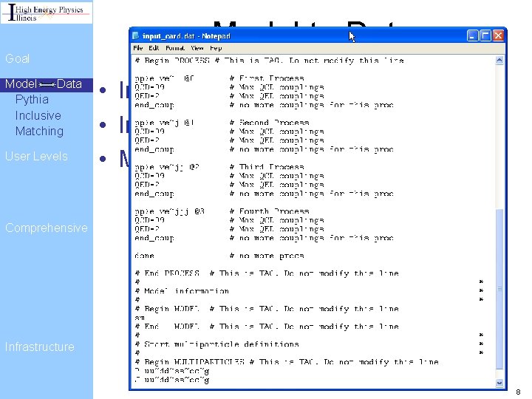Image resolution: width=532 pixels, height=399 pixels.
Task: Go to Inclusive in the sidebar
Action: pyautogui.click(x=38, y=115)
